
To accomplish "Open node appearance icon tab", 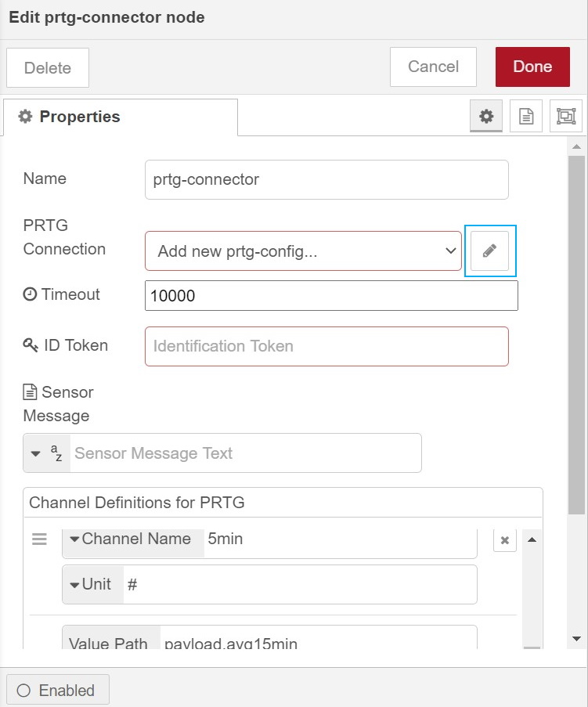I will click(565, 117).
